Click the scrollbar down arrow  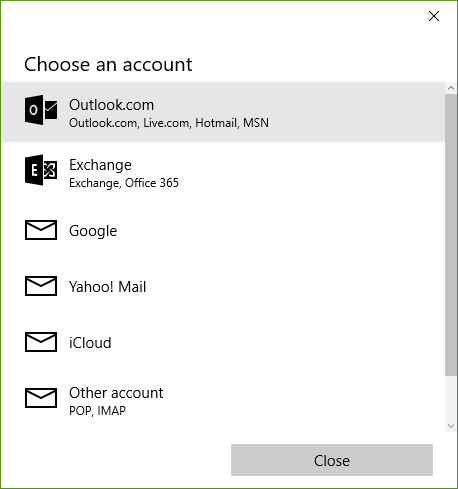point(451,426)
